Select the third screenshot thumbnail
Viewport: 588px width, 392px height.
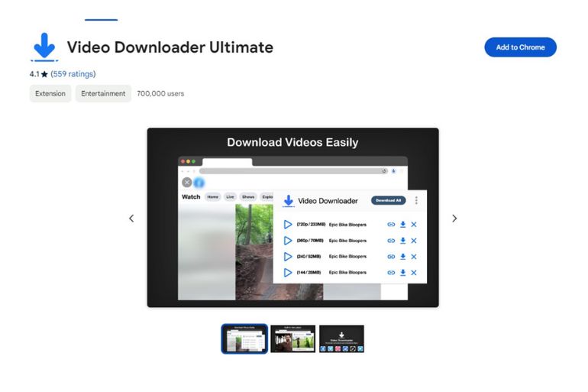click(x=341, y=339)
